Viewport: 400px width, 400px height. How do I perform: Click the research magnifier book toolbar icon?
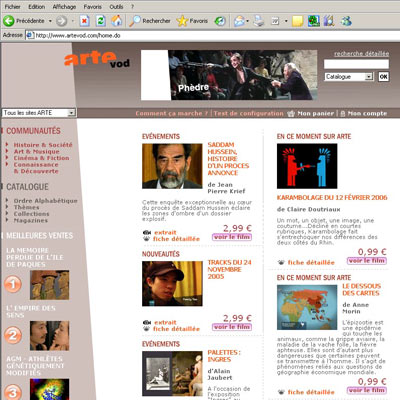(x=329, y=21)
